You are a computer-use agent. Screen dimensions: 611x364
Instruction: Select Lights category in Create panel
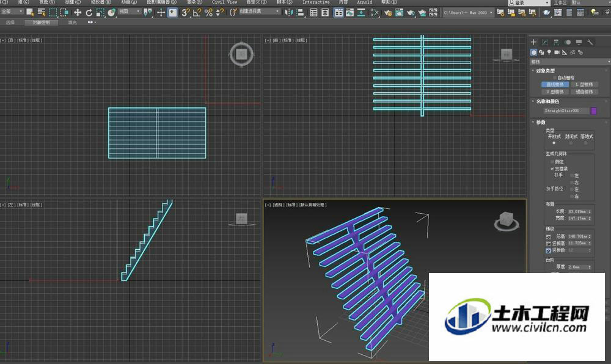[x=549, y=52]
